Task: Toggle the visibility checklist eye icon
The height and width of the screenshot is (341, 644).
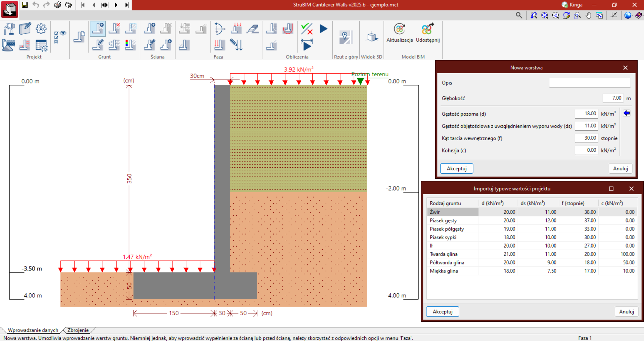Action: (60, 37)
